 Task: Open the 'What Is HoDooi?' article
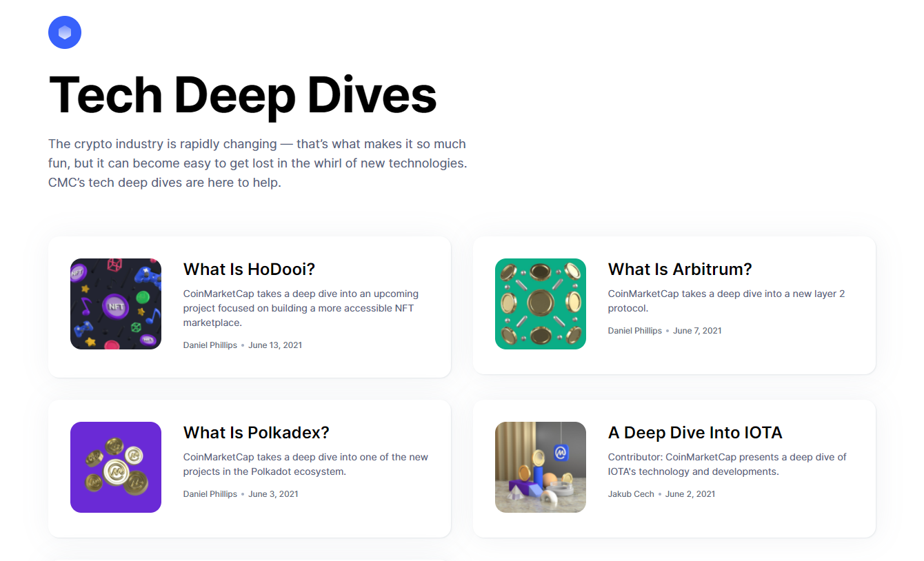pos(249,269)
